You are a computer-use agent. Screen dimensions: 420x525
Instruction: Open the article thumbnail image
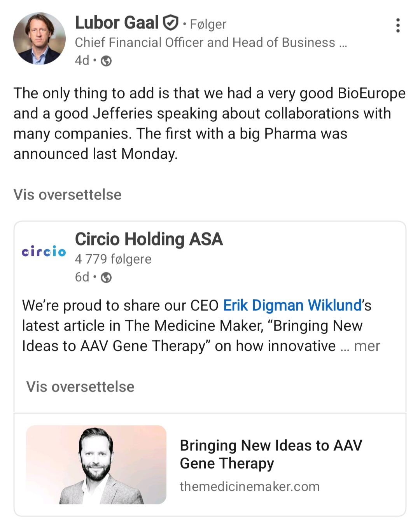click(96, 465)
